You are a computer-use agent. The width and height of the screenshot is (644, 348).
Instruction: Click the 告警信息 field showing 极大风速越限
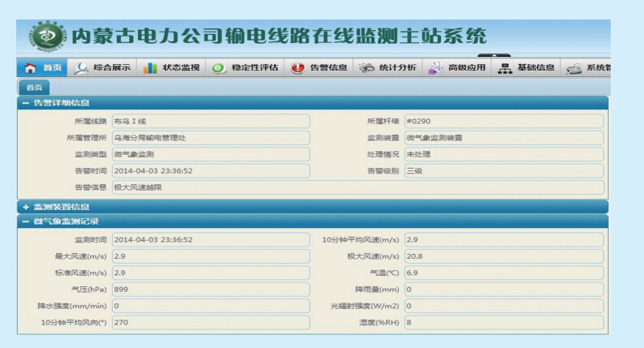(x=357, y=187)
